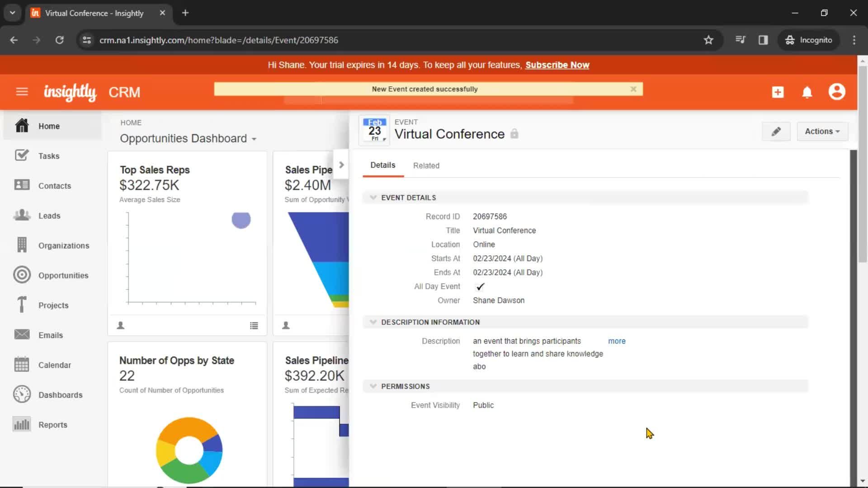Screen dimensions: 868x488
Task: Open Actions dropdown menu
Action: [822, 131]
